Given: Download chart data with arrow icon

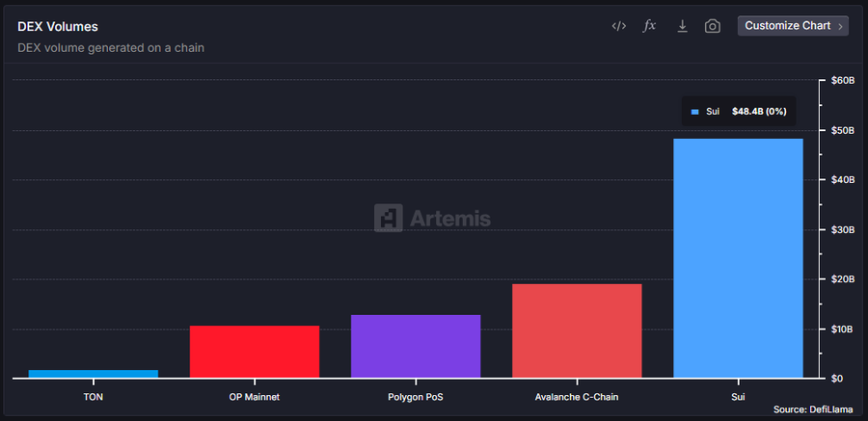Looking at the screenshot, I should coord(683,26).
